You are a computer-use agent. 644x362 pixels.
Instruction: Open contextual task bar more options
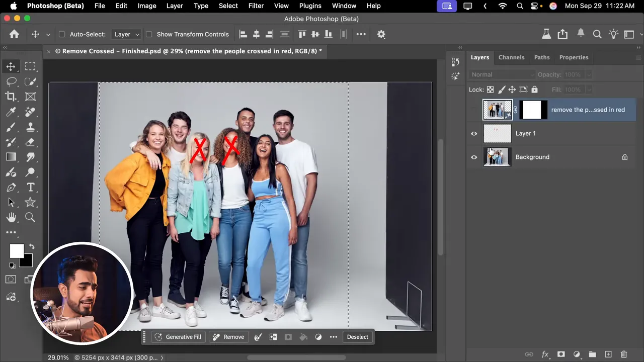334,337
